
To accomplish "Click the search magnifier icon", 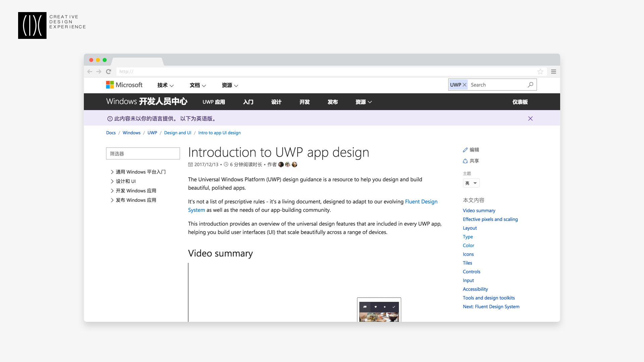I will point(530,85).
